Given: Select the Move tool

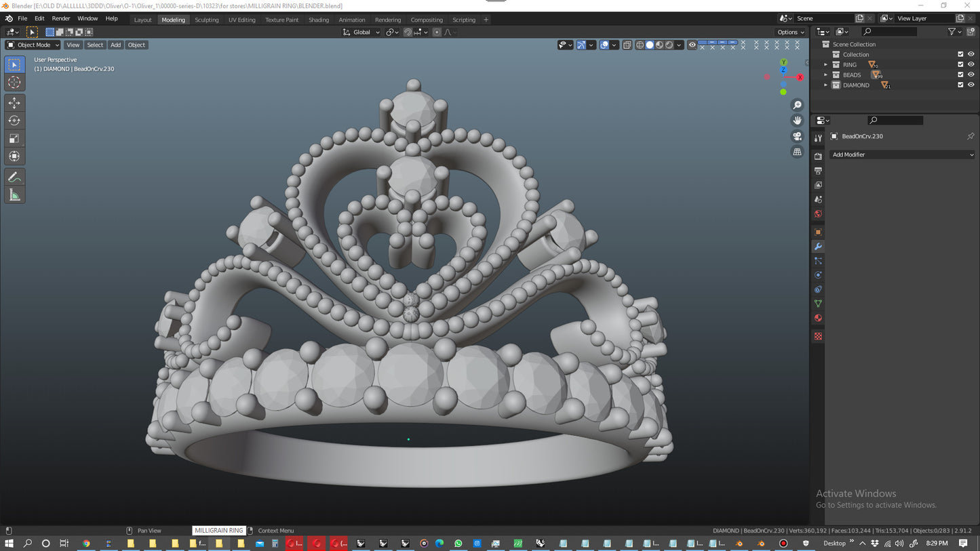Looking at the screenshot, I should point(14,102).
